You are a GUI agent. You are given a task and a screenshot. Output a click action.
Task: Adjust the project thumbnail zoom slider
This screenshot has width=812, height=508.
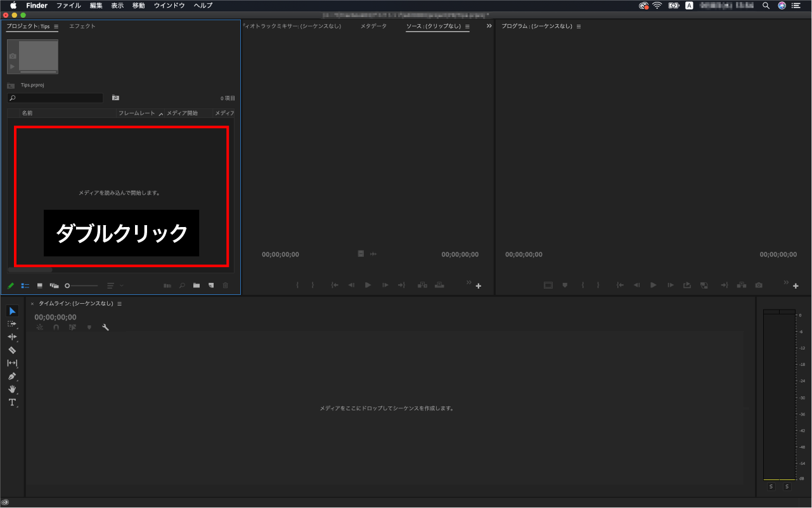[82, 286]
